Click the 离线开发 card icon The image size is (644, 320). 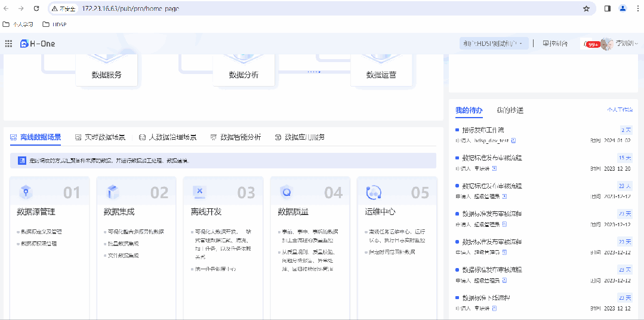[200, 192]
